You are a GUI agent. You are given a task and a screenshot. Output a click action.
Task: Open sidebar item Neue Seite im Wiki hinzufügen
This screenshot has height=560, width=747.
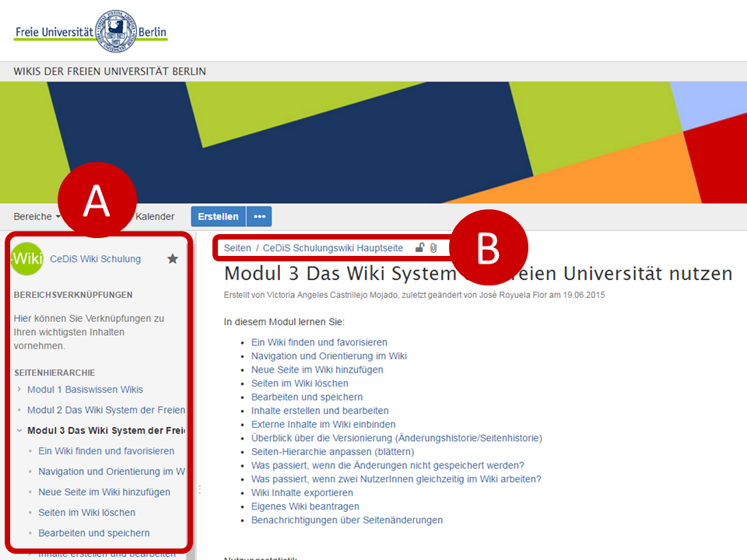click(x=104, y=492)
